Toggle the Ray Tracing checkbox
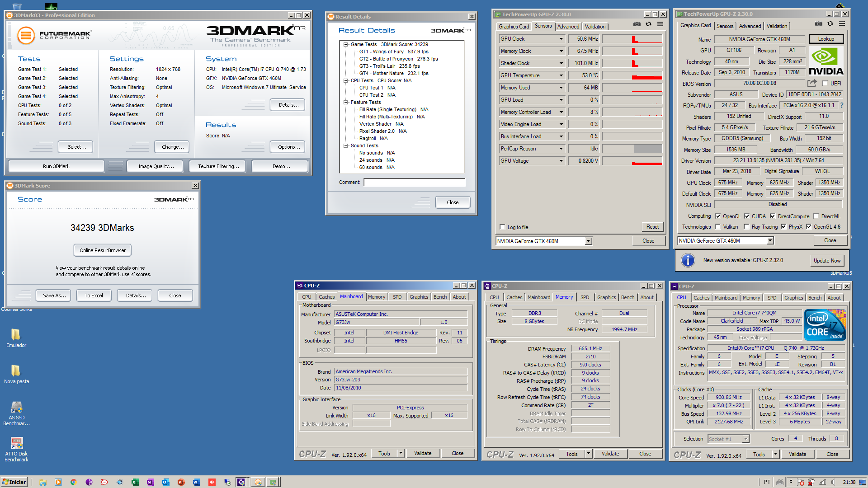868x488 pixels. coord(746,226)
